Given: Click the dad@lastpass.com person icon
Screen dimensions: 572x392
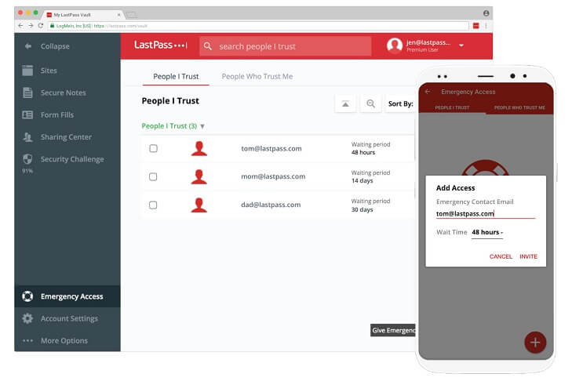Looking at the screenshot, I should tap(199, 205).
